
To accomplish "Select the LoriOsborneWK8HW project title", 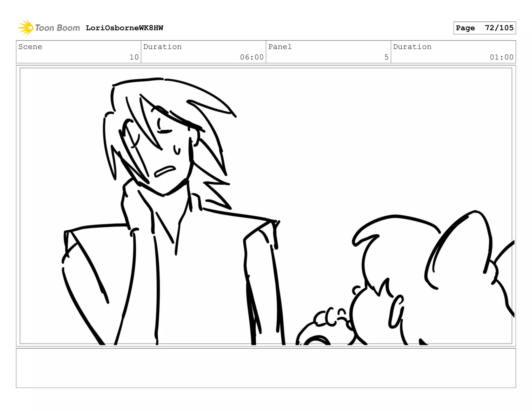I will (x=124, y=28).
